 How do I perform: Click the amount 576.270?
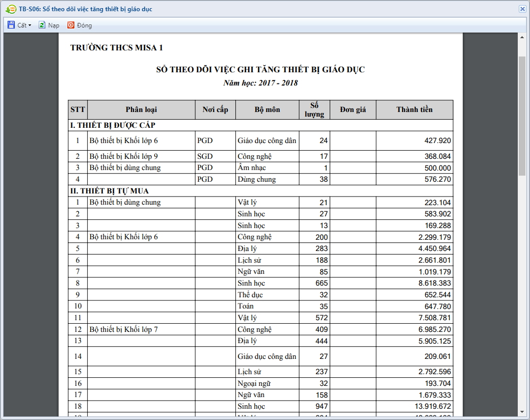click(438, 179)
